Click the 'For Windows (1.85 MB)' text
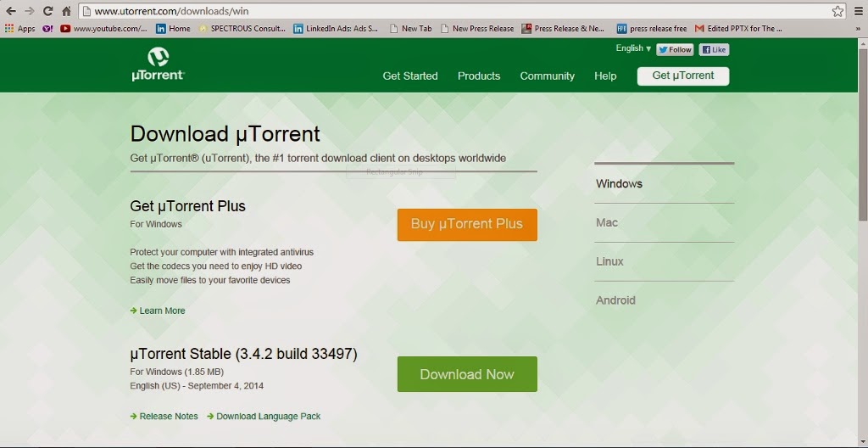This screenshot has height=448, width=868. coord(176,372)
